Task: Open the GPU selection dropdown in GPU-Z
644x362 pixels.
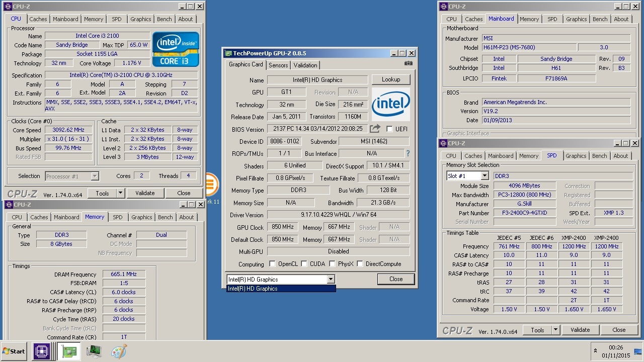Action: tap(331, 279)
